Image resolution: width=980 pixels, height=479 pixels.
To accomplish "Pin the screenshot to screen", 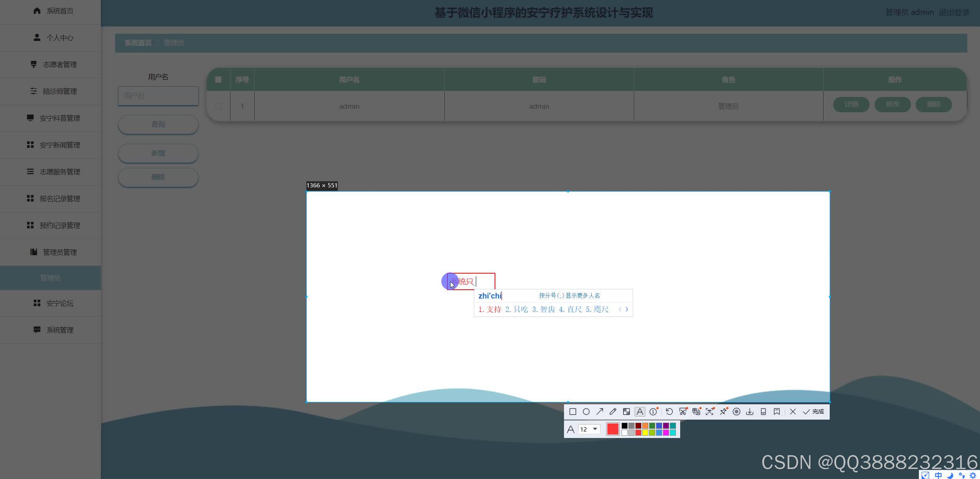I will click(x=723, y=412).
